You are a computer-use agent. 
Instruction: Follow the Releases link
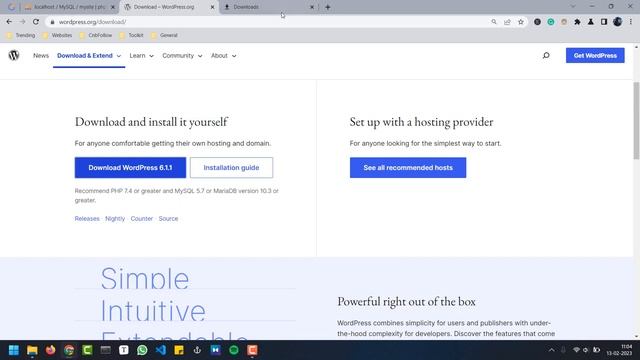click(x=87, y=219)
